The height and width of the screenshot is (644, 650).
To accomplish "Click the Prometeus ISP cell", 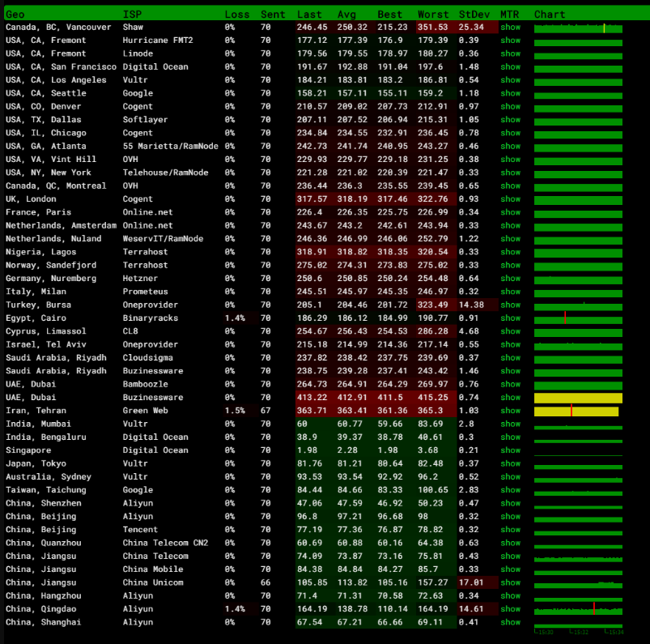I will coord(145,292).
